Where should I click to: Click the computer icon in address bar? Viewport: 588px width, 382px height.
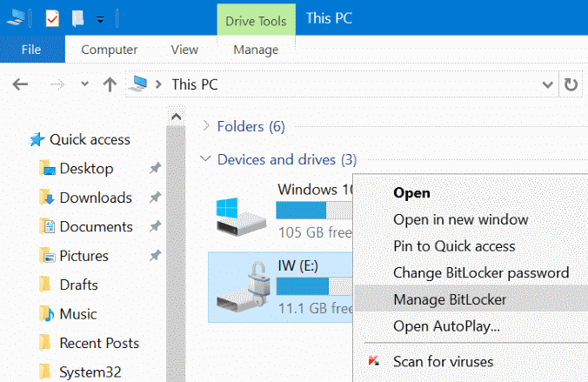click(137, 84)
